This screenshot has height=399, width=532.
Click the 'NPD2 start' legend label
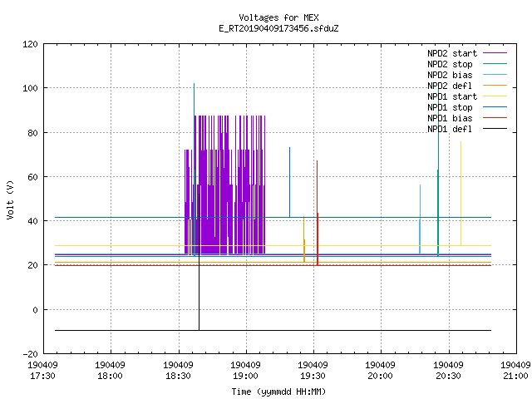pyautogui.click(x=452, y=53)
